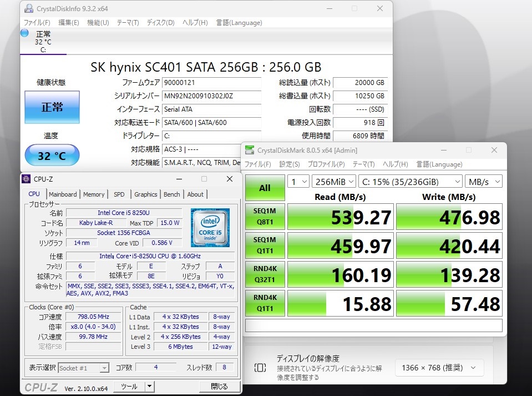Open the 言語(Language) menu in CrystalDiskMark

pyautogui.click(x=439, y=164)
